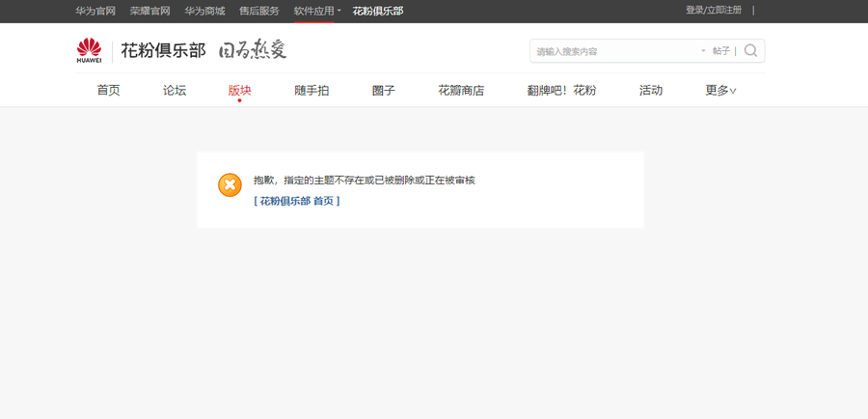The width and height of the screenshot is (868, 419).
Task: Open the 随手拍 navigation tab
Action: click(312, 91)
